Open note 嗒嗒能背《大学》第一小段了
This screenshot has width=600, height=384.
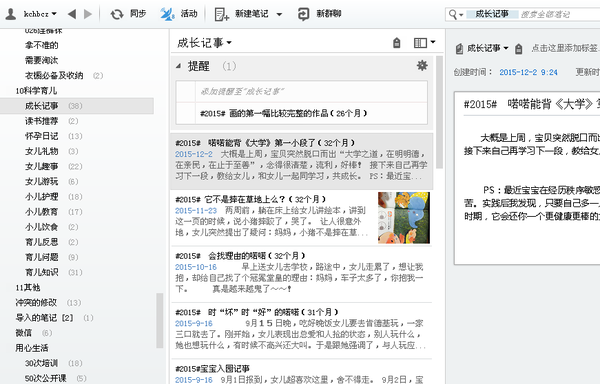coord(302,161)
